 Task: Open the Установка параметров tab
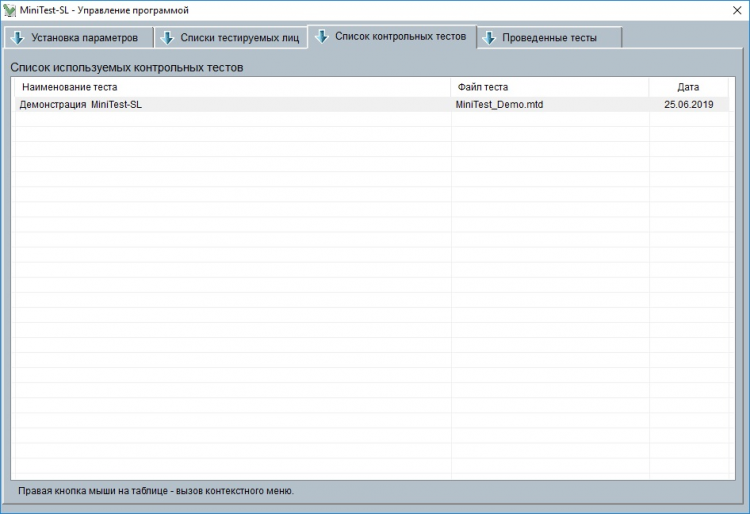79,38
